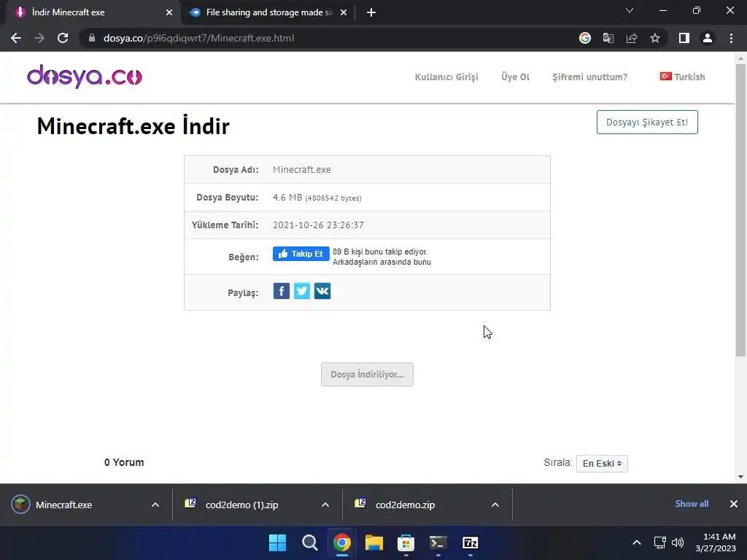
Task: Click the Dosya İndiriliyor... button
Action: (368, 374)
